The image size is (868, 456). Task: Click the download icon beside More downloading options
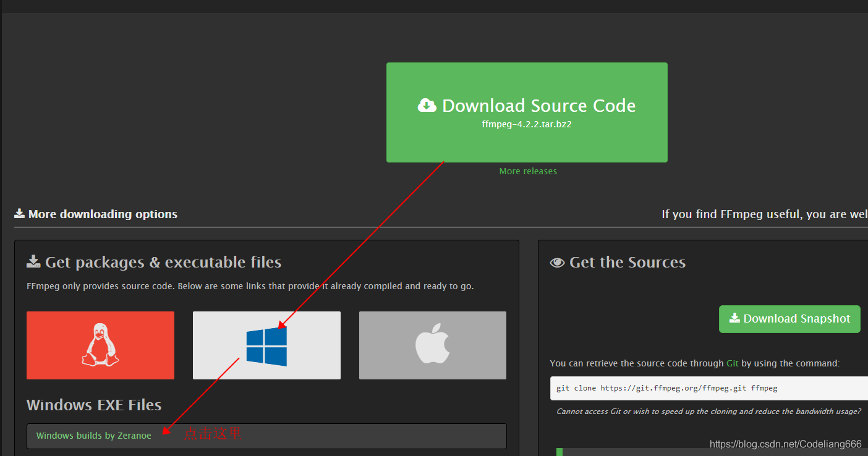(19, 214)
